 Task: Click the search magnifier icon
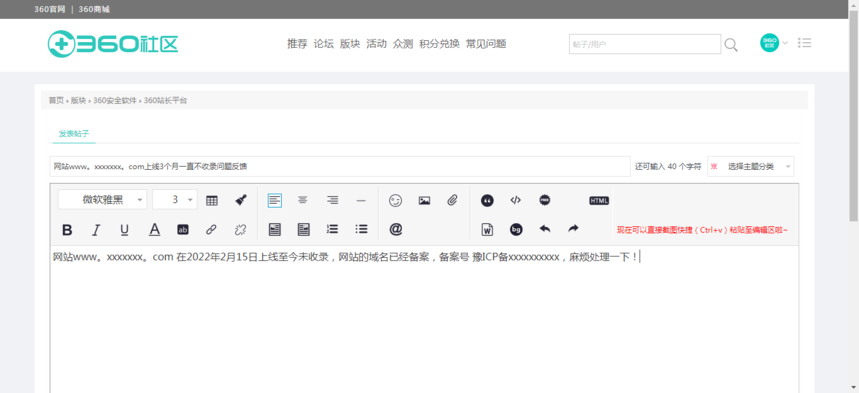[x=731, y=45]
